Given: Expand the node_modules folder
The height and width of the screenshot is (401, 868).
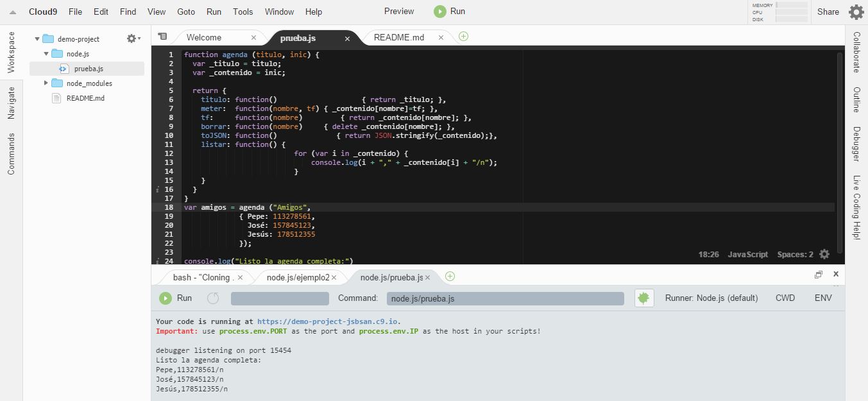Looking at the screenshot, I should click(46, 83).
